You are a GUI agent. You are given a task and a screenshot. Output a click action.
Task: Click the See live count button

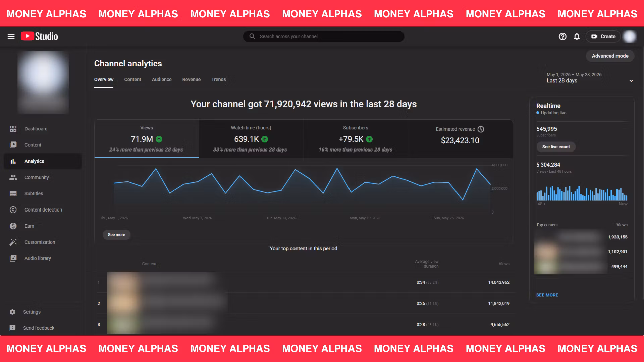[556, 147]
